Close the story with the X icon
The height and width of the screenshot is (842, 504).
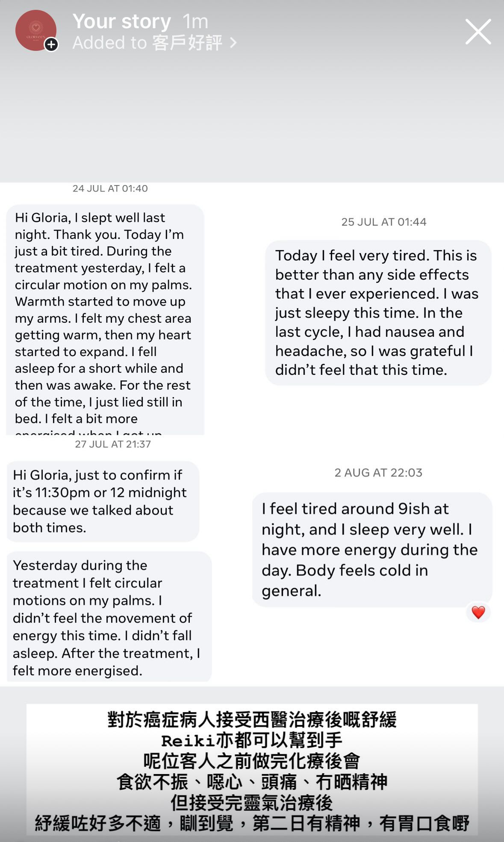478,32
